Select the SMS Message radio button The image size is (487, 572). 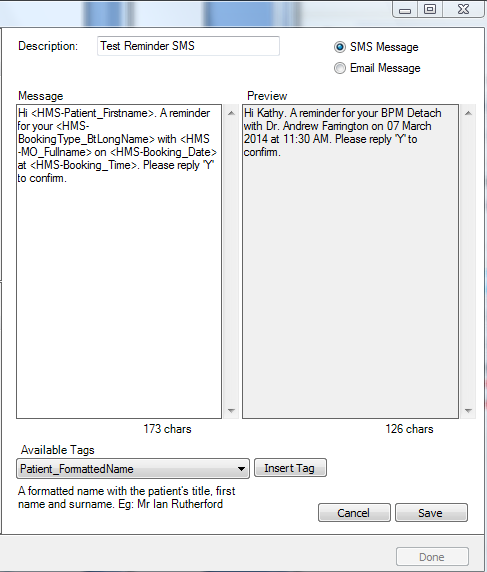pyautogui.click(x=340, y=47)
